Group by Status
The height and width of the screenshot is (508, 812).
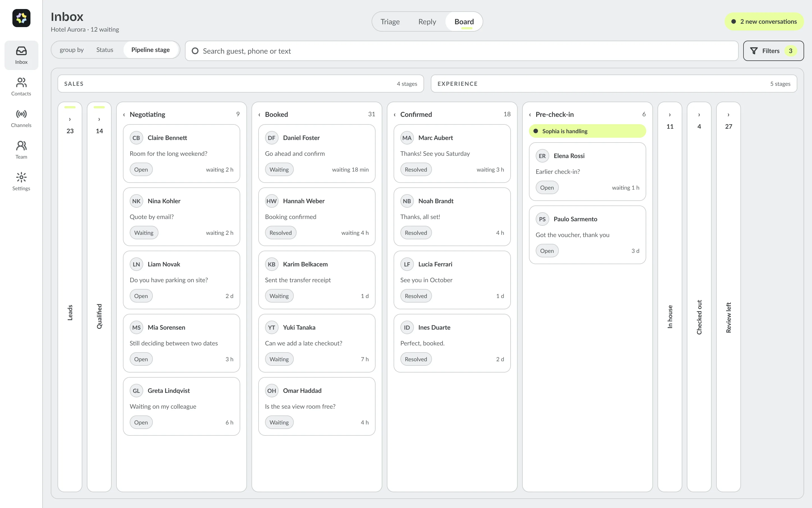click(x=105, y=50)
